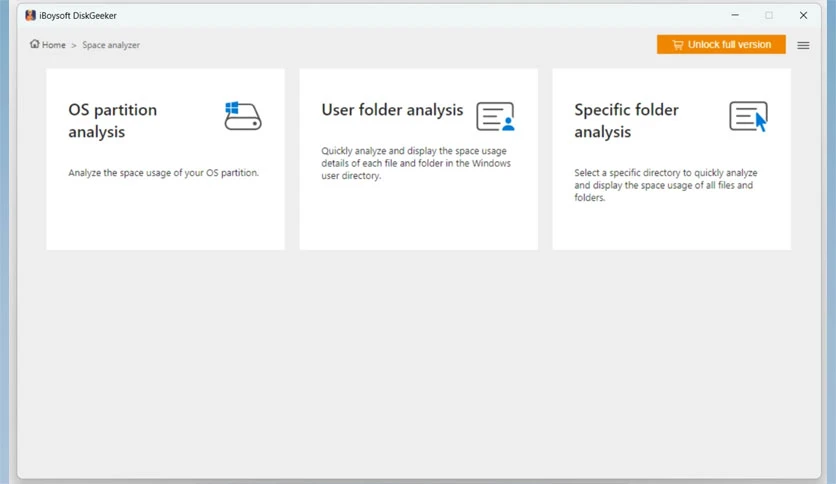The image size is (836, 484).
Task: Click the shopping cart icon on Unlock button
Action: pyautogui.click(x=677, y=45)
